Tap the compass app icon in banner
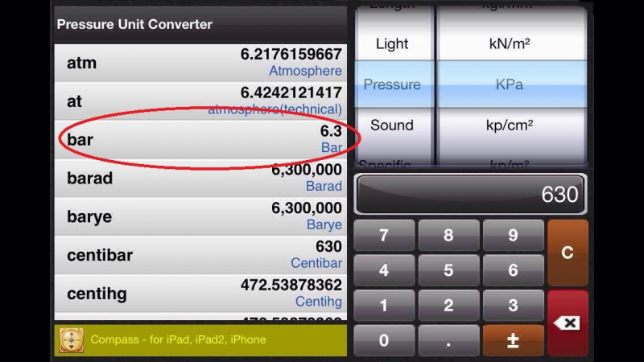 71,340
